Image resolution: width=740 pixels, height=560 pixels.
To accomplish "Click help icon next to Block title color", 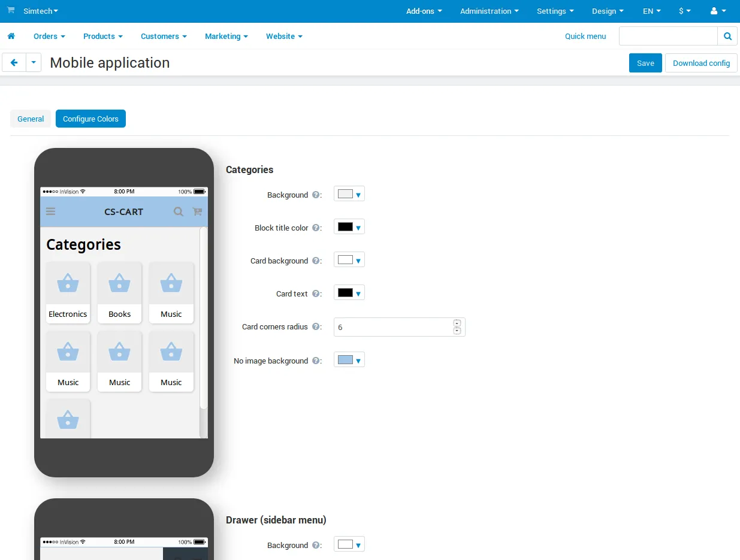I will 316,228.
